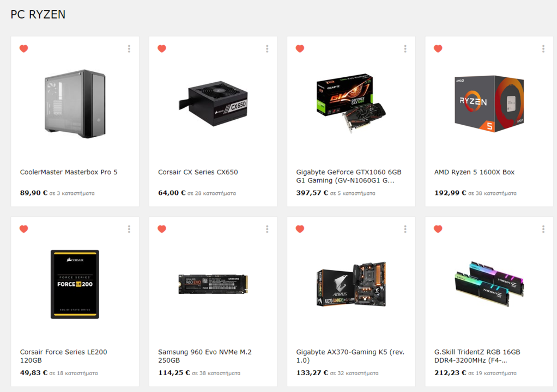This screenshot has height=392, width=557.
Task: Click the Gigabyte GTX1060 graphics card image
Action: tap(351, 103)
